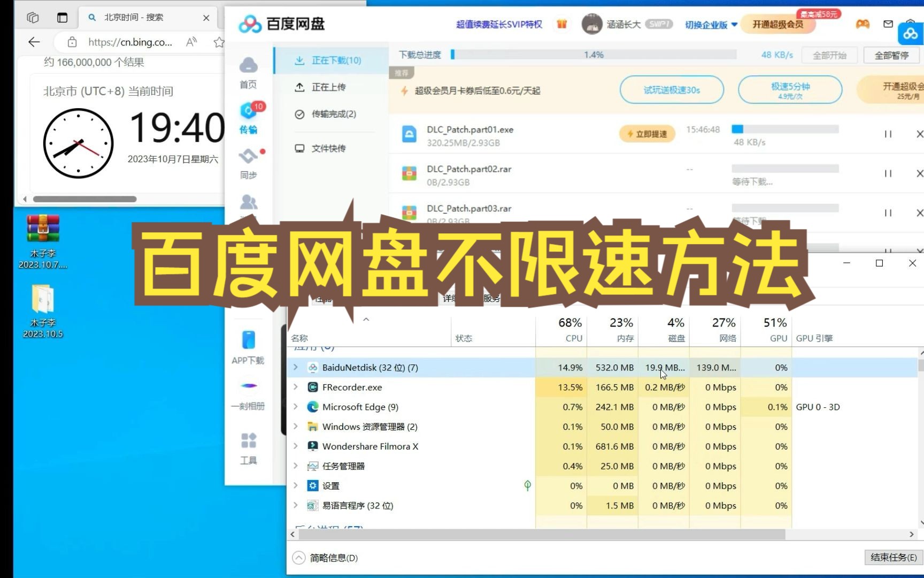Viewport: 924px width, 578px height.
Task: Click the Baidu Netdisk logo
Action: (282, 24)
